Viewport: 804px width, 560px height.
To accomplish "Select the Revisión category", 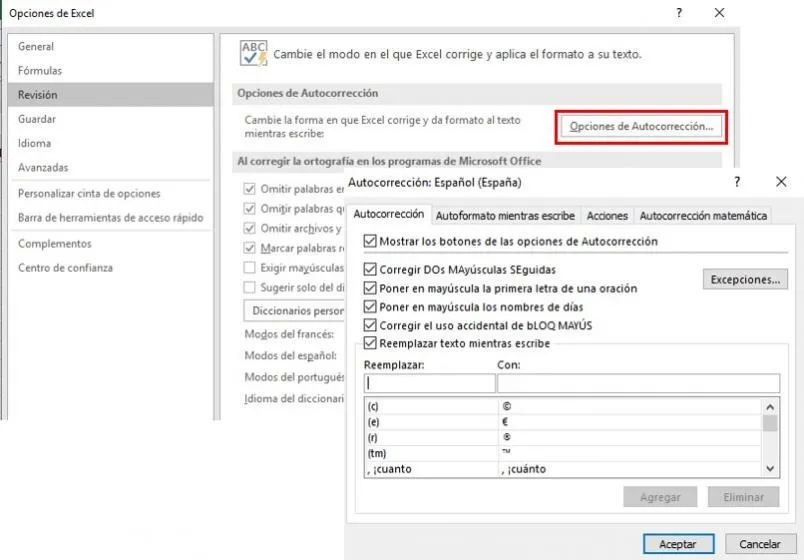I will [x=111, y=94].
